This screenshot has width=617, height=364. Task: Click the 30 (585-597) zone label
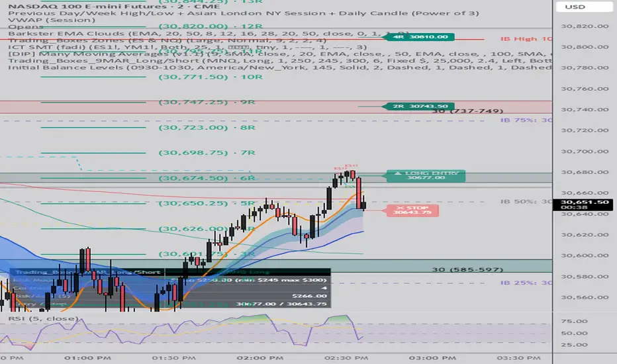point(467,269)
